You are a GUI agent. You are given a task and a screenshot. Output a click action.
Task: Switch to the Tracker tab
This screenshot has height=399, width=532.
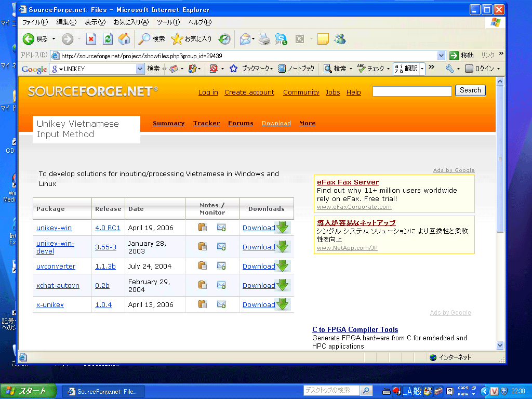(207, 123)
